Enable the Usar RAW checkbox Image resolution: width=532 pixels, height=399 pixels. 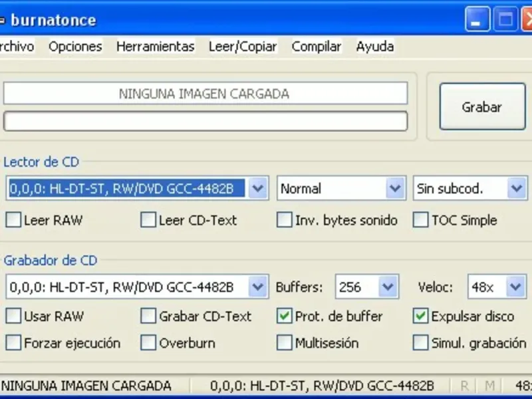point(13,317)
